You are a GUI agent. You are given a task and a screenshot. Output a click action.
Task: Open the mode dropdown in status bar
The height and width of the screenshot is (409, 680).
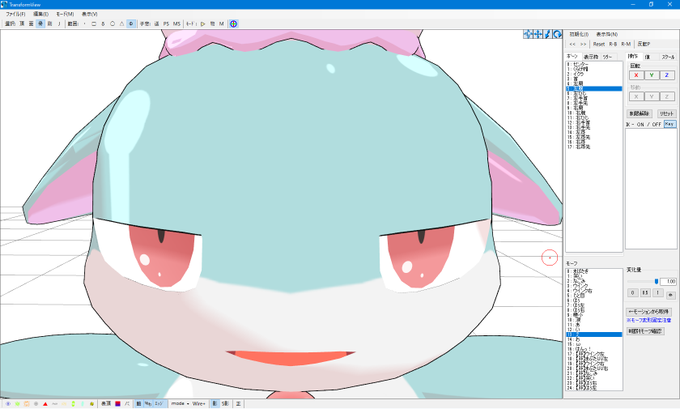click(x=179, y=404)
